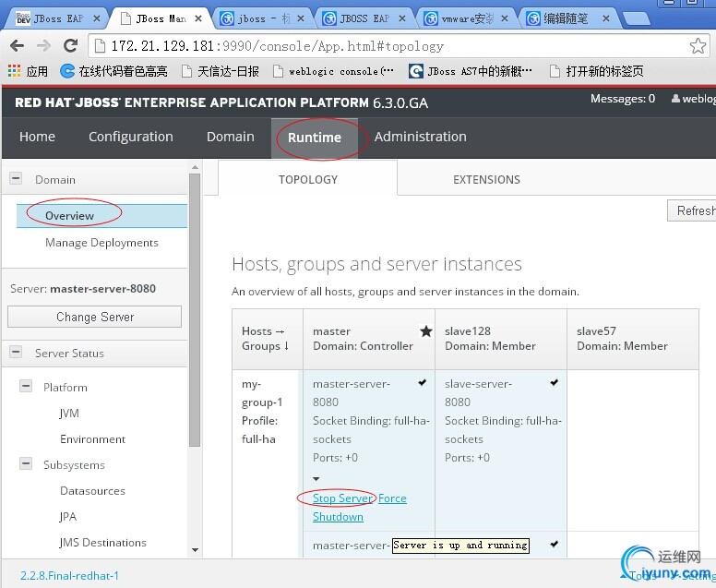716x588 pixels.
Task: Click the Stop Server link
Action: point(342,498)
